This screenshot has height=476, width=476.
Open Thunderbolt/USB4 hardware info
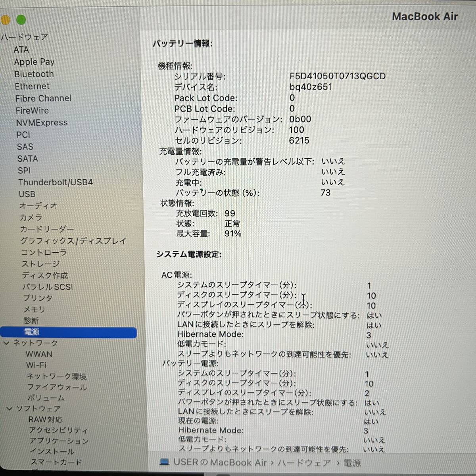(x=56, y=182)
